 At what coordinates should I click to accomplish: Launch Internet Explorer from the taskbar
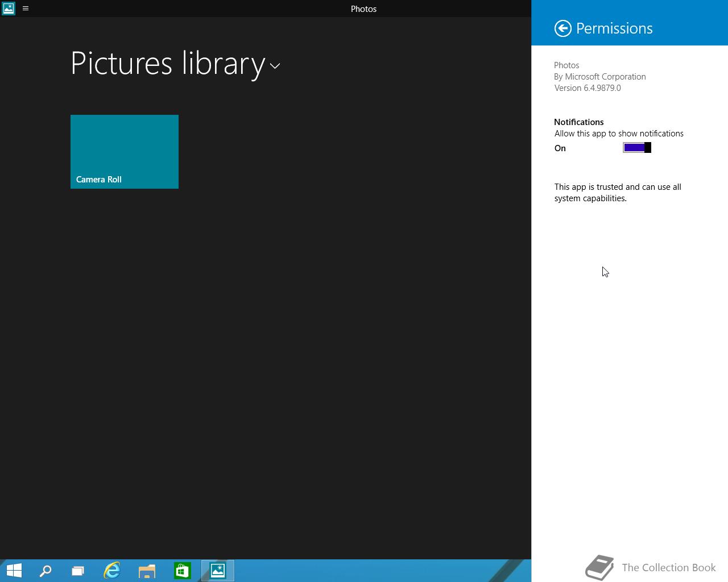tap(112, 571)
